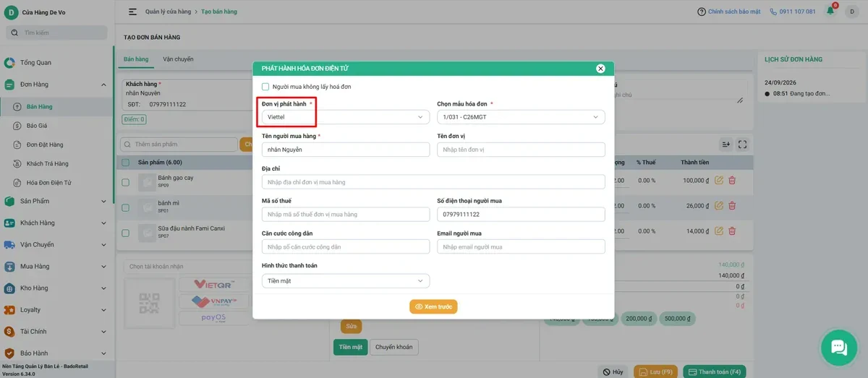Click the Vận Chuyển truck icon
This screenshot has height=378, width=868.
point(9,244)
